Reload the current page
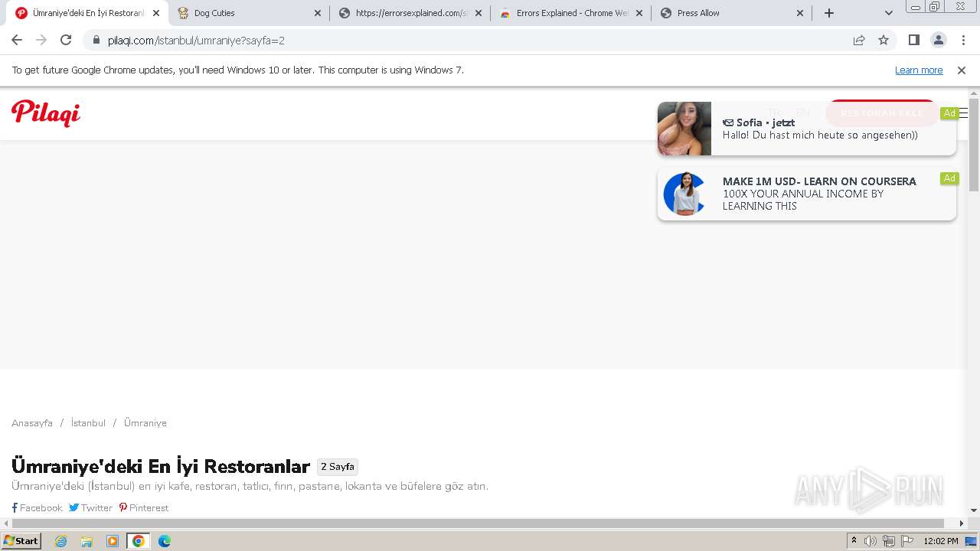980x551 pixels. point(66,40)
